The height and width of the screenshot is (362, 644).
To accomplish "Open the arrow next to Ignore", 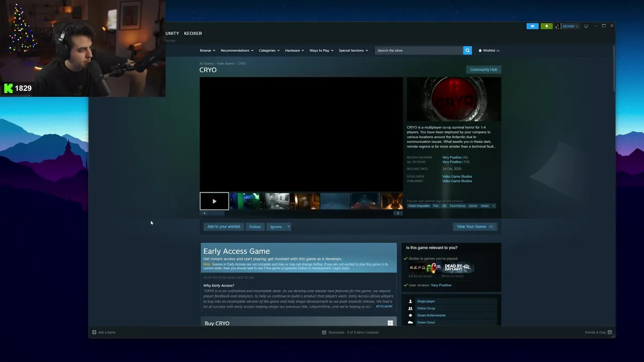I will click(x=288, y=227).
